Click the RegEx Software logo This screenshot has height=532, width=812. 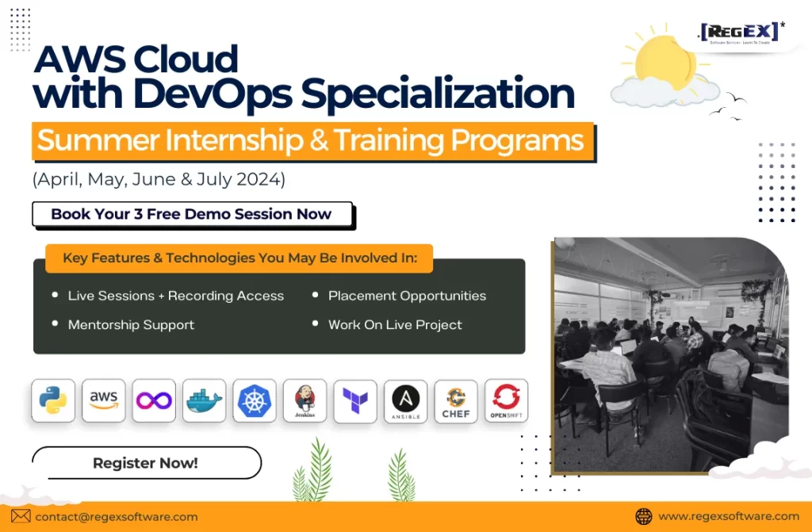click(741, 33)
